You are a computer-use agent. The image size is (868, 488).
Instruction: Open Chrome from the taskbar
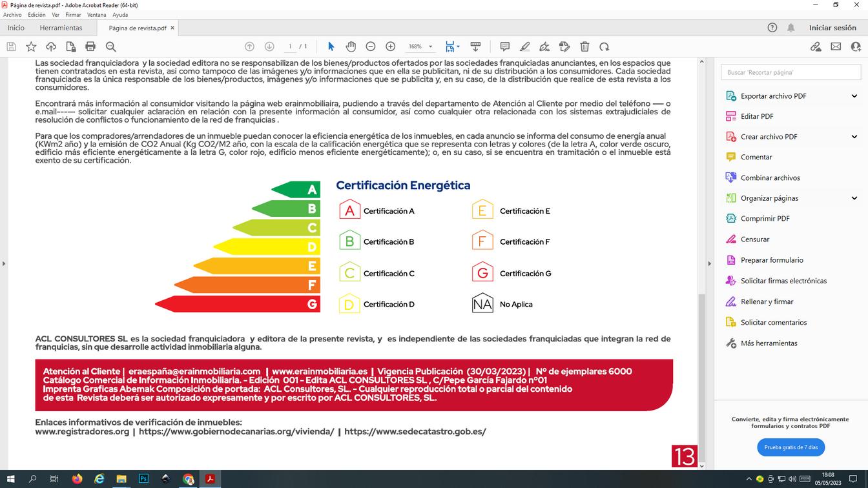point(188,479)
